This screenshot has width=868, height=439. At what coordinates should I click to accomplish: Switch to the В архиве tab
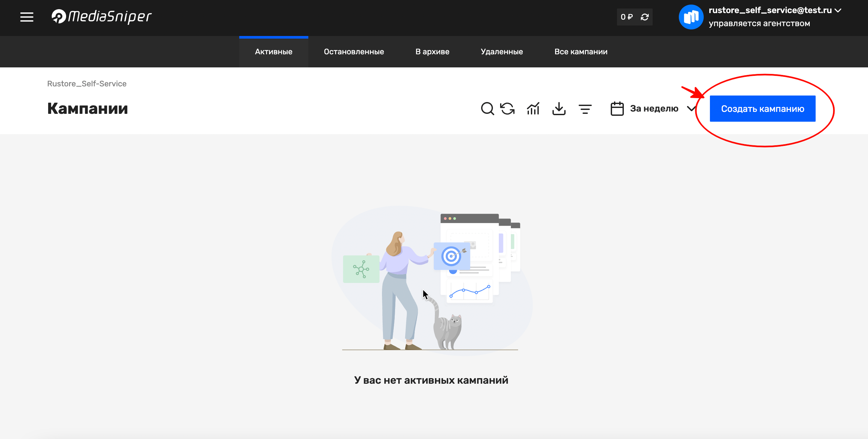click(432, 52)
